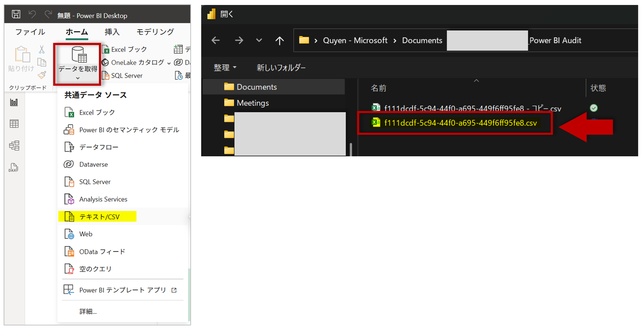Select OData フィード data source
This screenshot has height=330, width=644.
point(123,251)
